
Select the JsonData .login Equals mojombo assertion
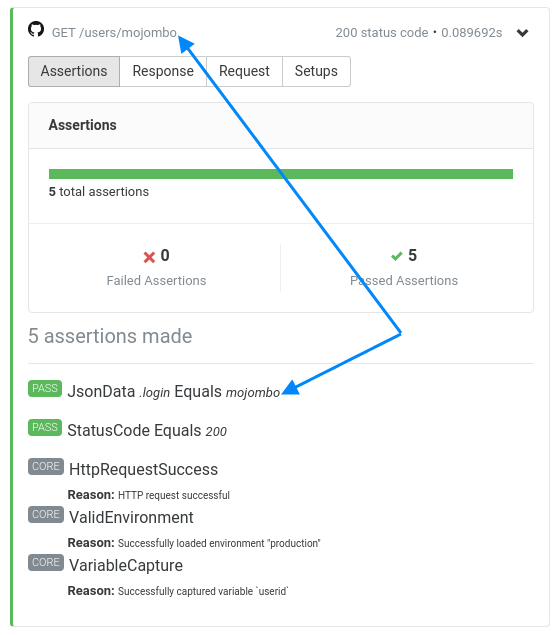[174, 392]
